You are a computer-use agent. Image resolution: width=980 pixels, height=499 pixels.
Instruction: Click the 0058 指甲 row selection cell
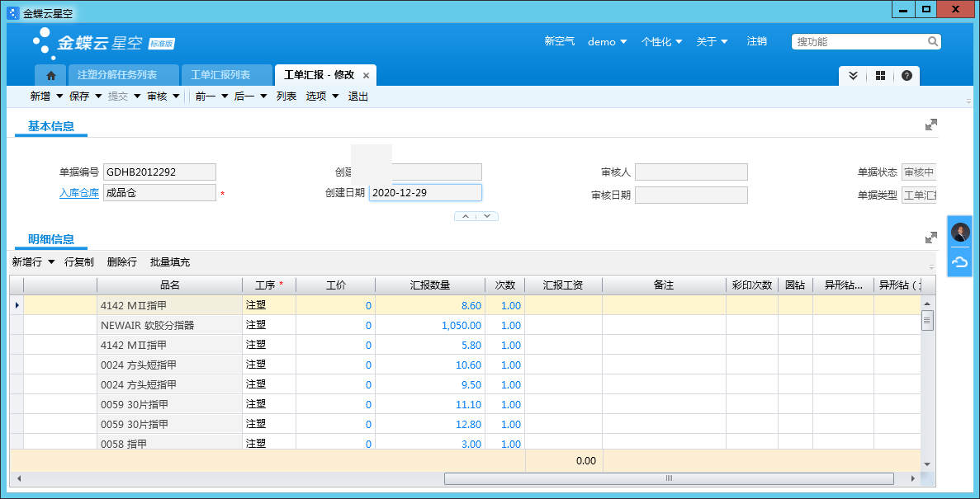(x=17, y=443)
